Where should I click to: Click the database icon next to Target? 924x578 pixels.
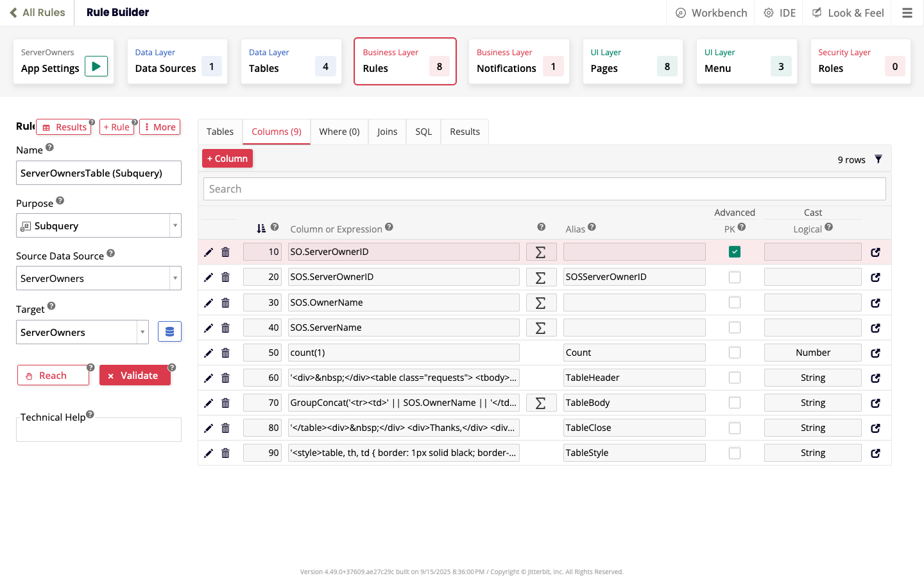pyautogui.click(x=169, y=331)
